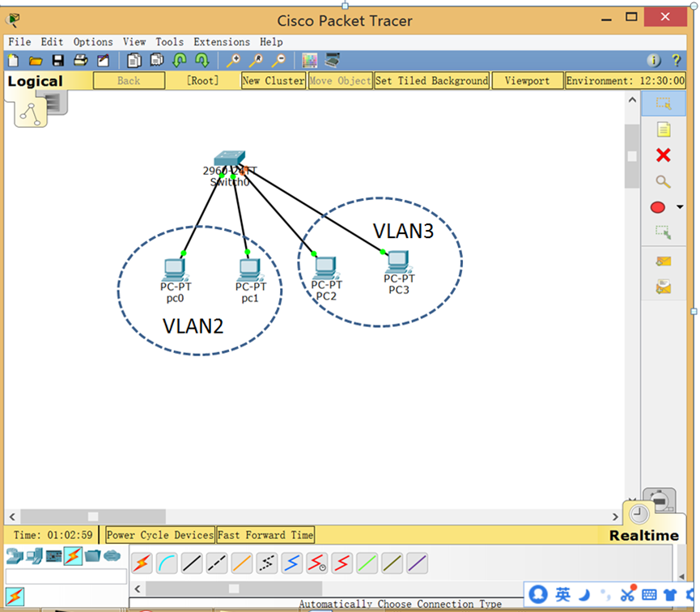This screenshot has height=612, width=700.
Task: Open the Tools menu
Action: [170, 42]
